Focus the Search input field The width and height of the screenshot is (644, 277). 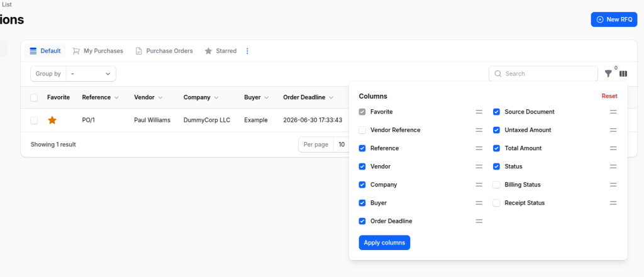(x=543, y=74)
